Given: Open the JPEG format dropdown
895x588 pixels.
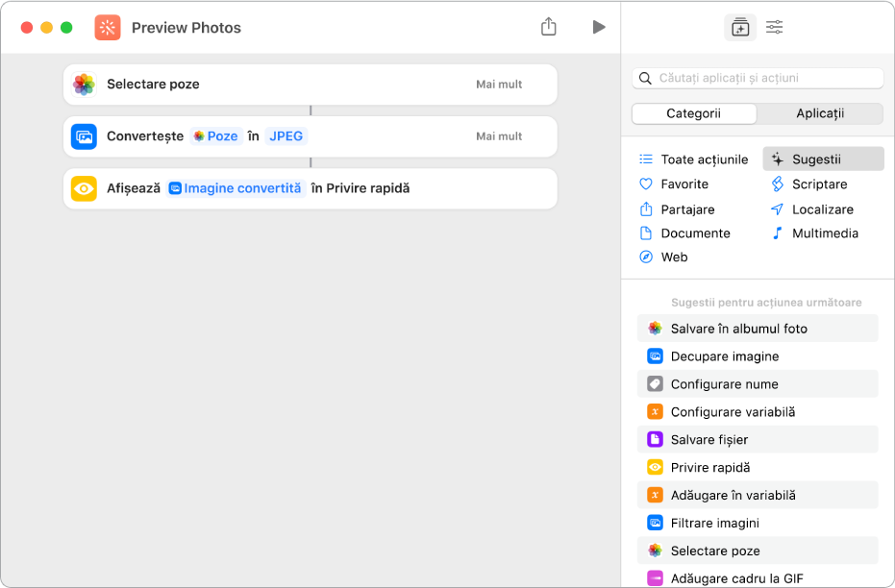Looking at the screenshot, I should [286, 136].
